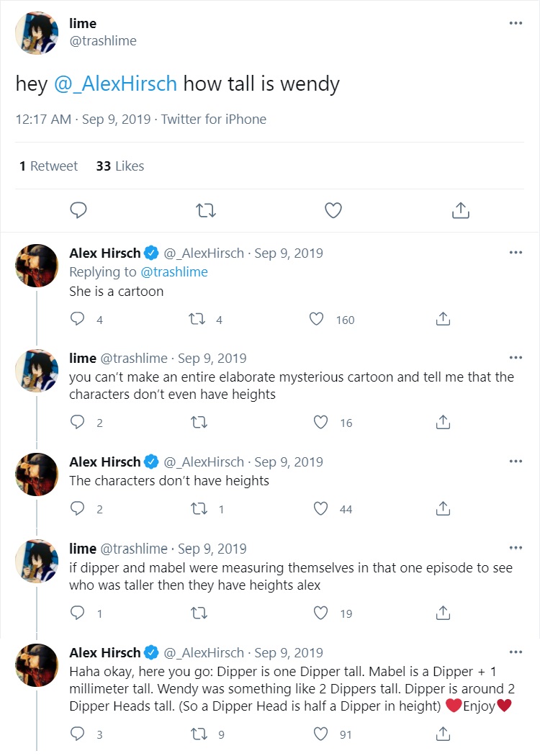Open more options on last Alex Hirsch reply
The width and height of the screenshot is (540, 756).
[516, 652]
